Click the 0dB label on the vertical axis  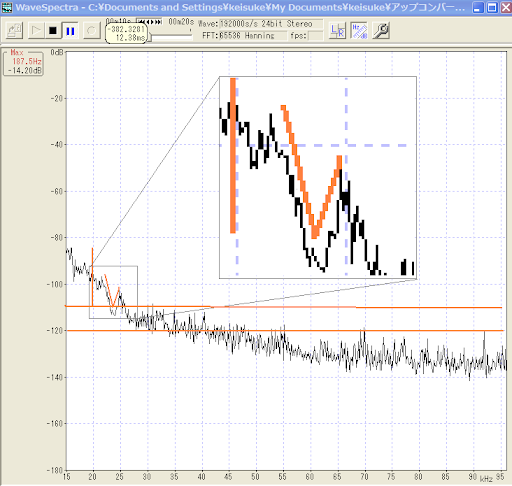coord(57,52)
